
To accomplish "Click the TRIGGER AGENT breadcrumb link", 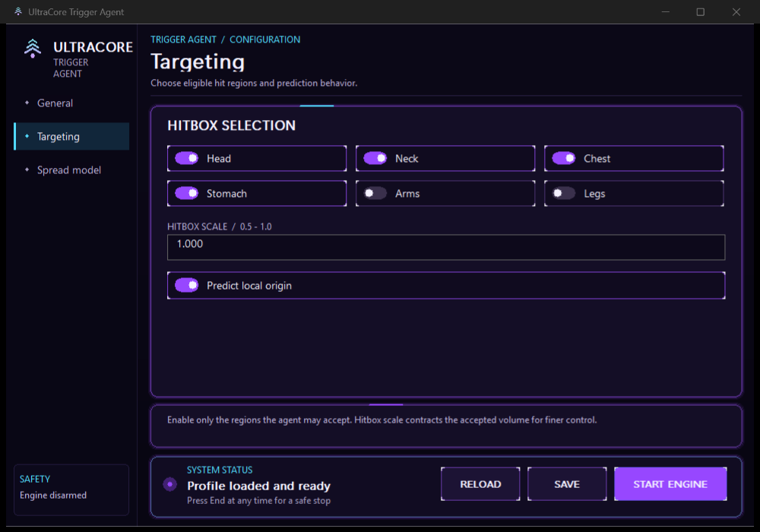I will click(x=183, y=40).
